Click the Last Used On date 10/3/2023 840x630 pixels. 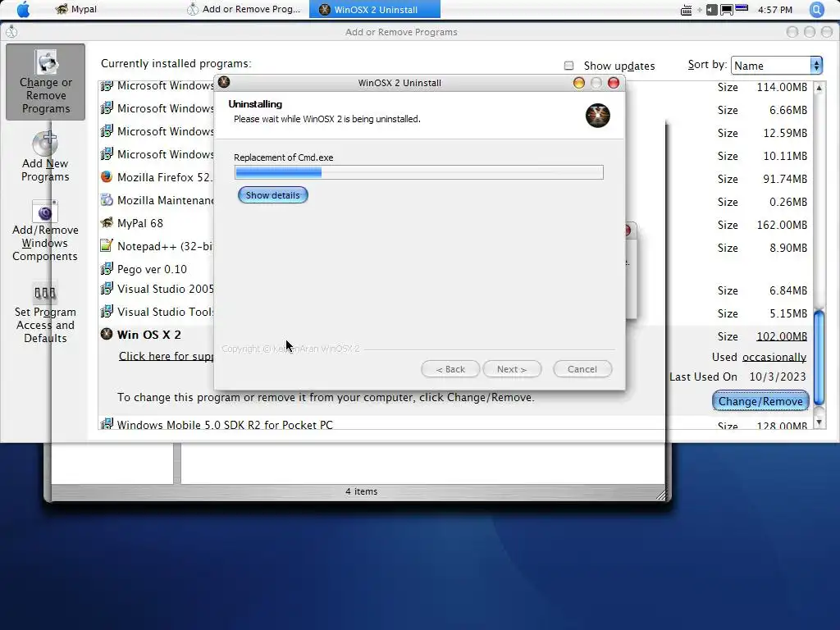pyautogui.click(x=778, y=377)
